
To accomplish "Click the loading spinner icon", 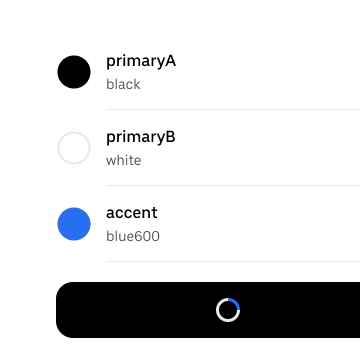I will (228, 310).
